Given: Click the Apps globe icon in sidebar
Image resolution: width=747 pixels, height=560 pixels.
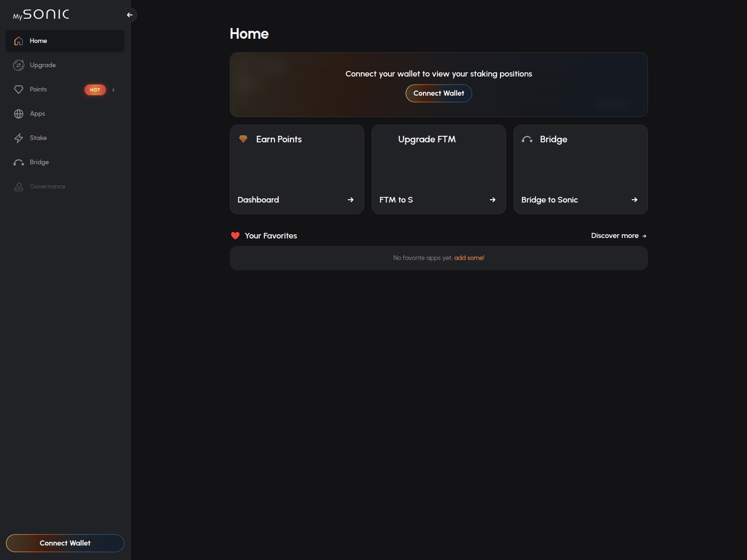Looking at the screenshot, I should [19, 114].
